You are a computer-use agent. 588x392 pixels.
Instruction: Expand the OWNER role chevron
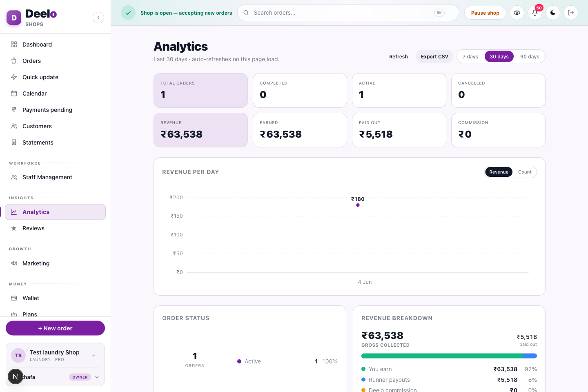(x=97, y=377)
